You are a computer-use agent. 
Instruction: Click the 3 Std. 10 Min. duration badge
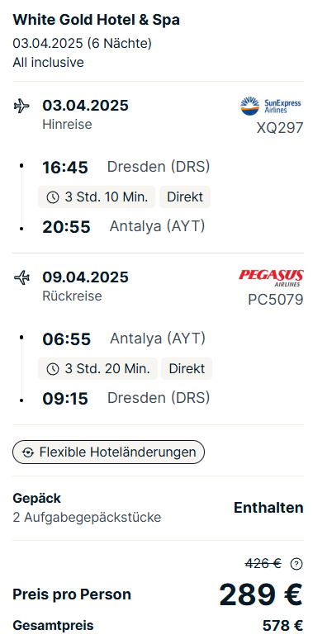coord(97,197)
